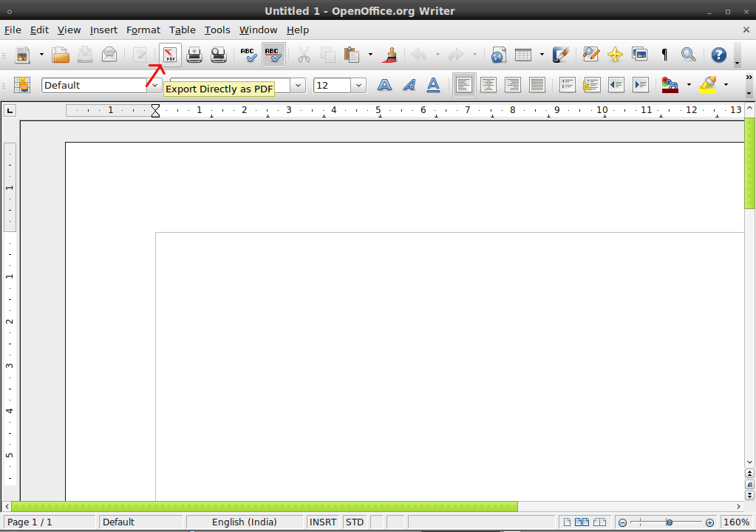Toggle nonprinting characters display
The height and width of the screenshot is (532, 756).
tap(664, 55)
